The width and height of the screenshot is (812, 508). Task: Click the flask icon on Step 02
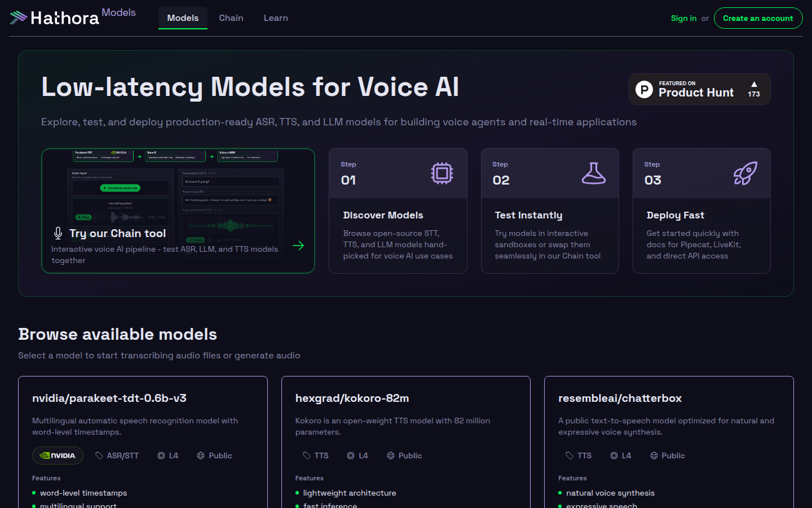593,173
